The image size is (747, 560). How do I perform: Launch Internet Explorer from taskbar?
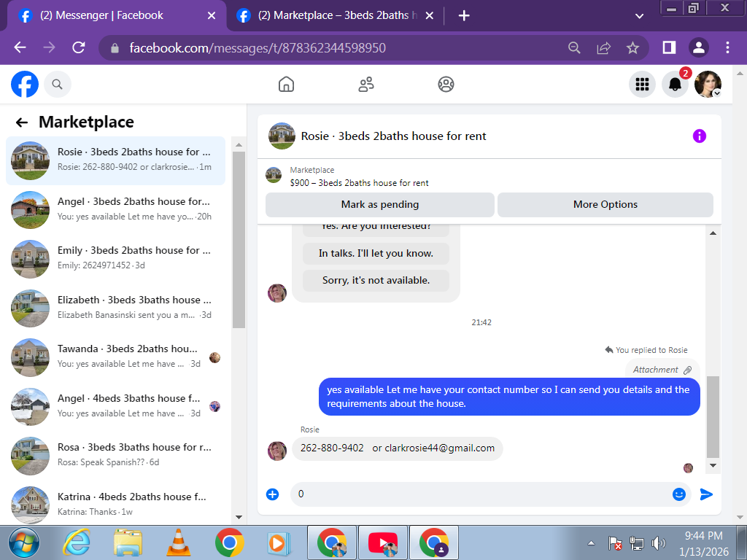click(x=77, y=542)
